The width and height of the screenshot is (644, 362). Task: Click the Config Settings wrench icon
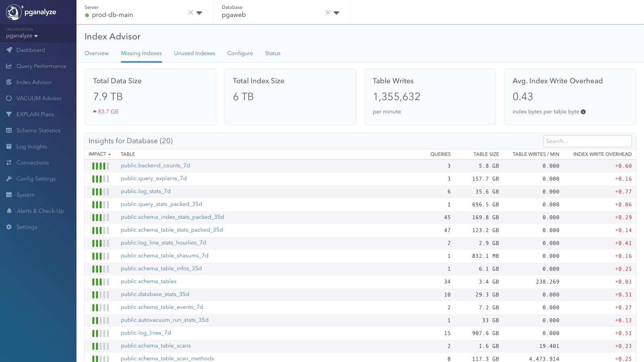[x=9, y=179]
